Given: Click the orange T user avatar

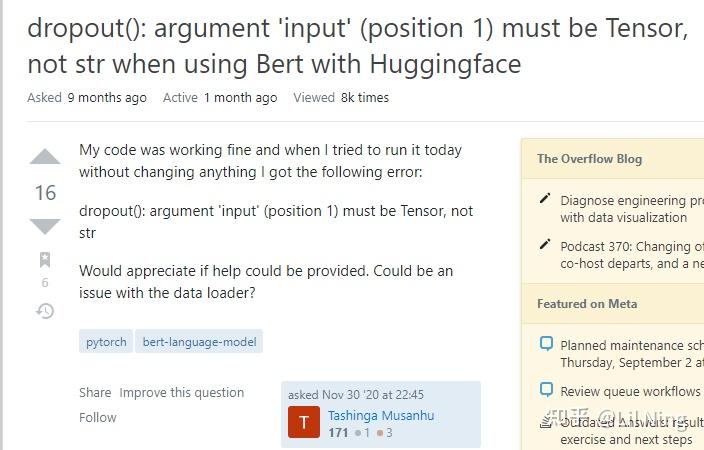Looking at the screenshot, I should (x=304, y=422).
